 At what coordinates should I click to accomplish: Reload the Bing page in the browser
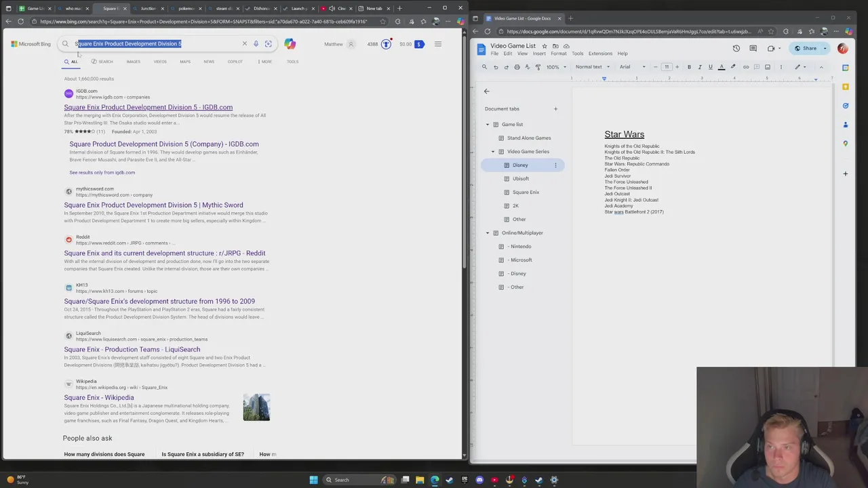20,22
